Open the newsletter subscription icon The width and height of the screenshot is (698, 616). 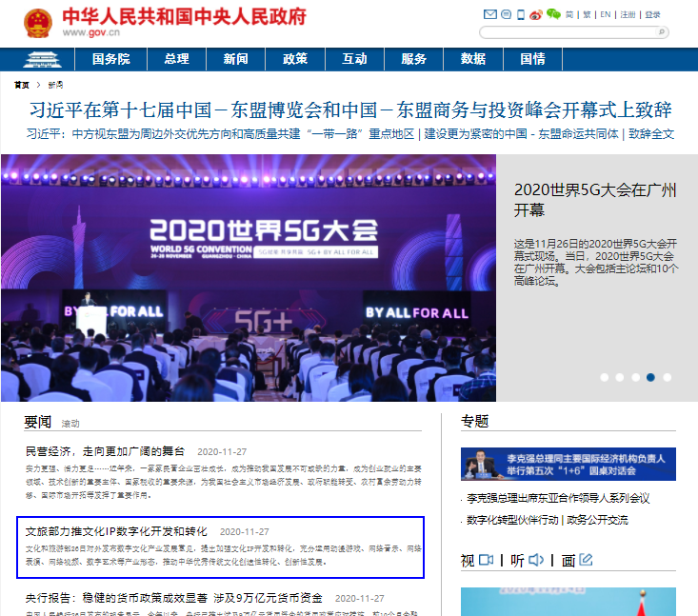tap(507, 14)
